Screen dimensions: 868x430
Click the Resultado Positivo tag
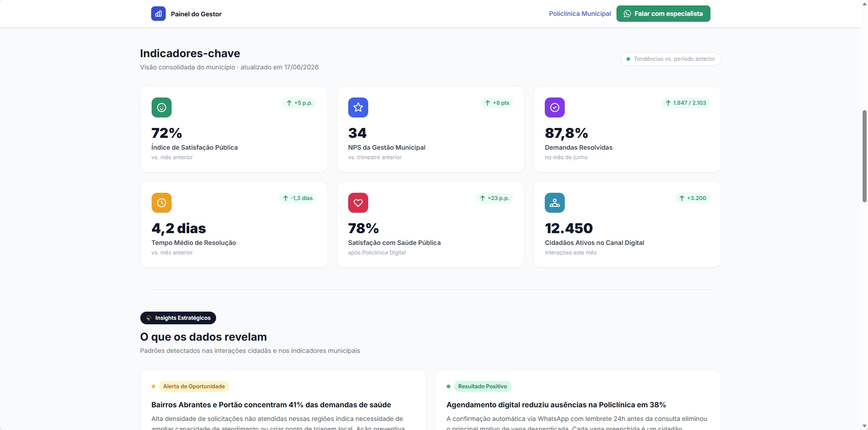(x=483, y=386)
